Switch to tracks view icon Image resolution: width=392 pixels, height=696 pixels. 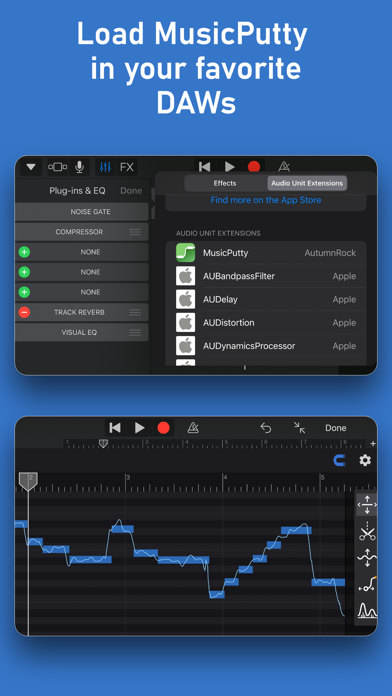click(58, 167)
